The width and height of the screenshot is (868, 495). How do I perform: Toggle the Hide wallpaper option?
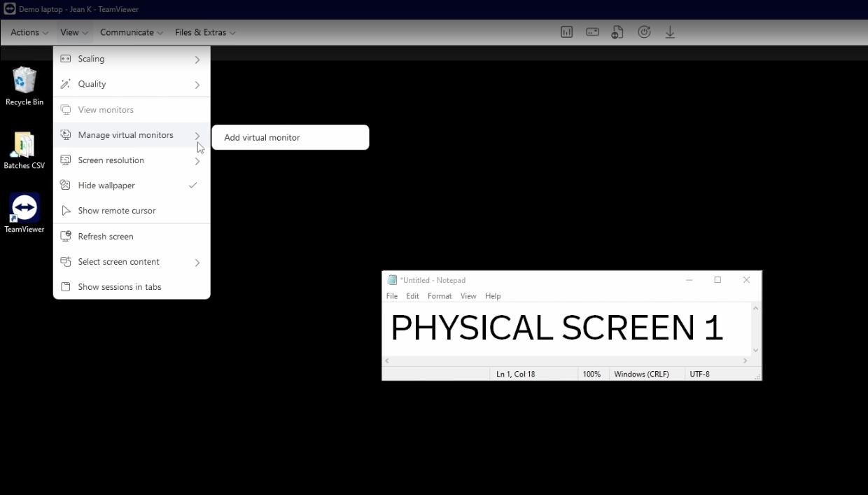tap(132, 186)
